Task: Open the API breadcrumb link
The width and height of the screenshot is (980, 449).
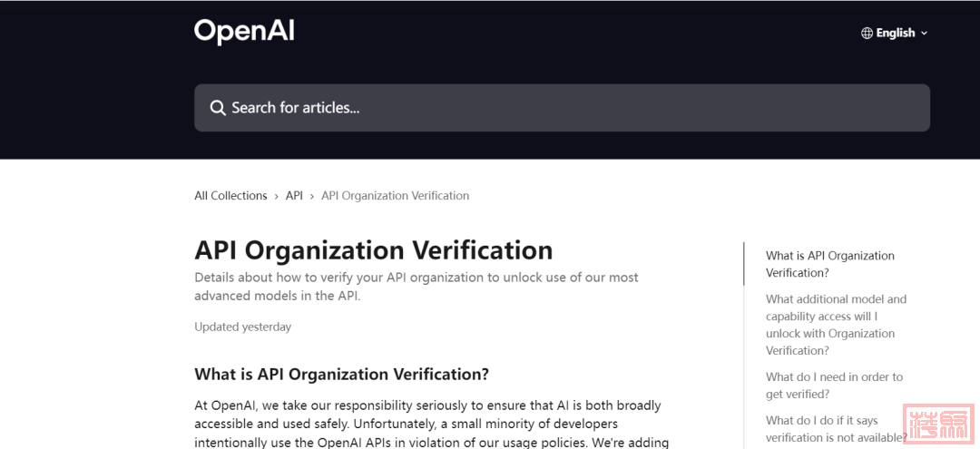Action: click(294, 195)
